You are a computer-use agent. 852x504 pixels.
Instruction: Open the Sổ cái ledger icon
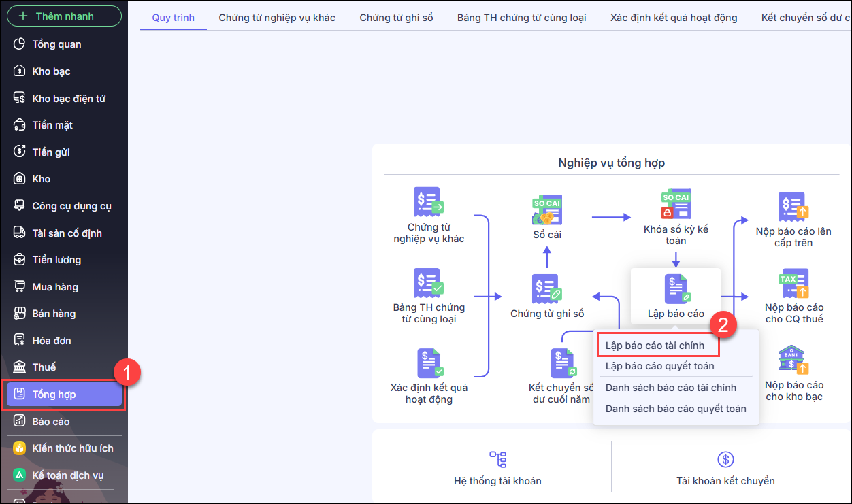[x=547, y=210]
